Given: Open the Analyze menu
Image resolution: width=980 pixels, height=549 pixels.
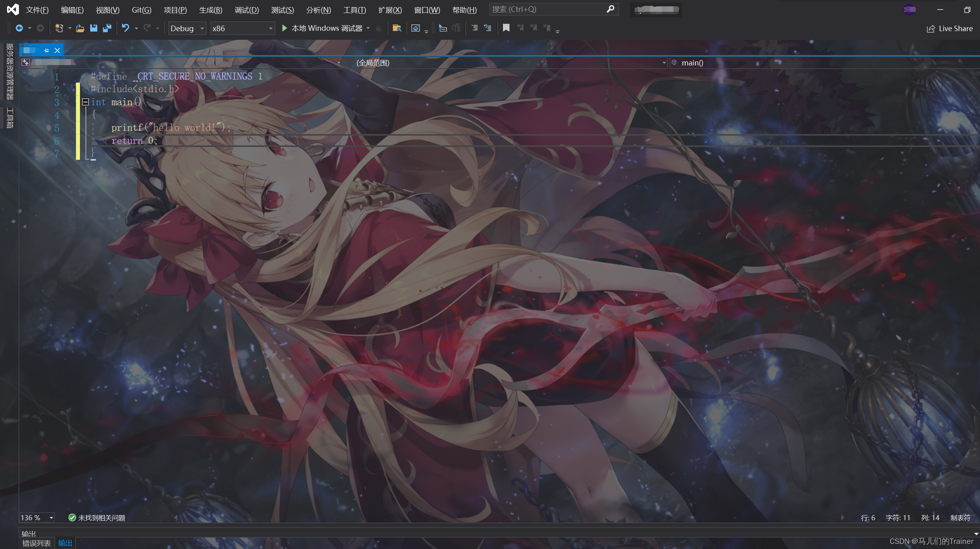Looking at the screenshot, I should tap(318, 10).
